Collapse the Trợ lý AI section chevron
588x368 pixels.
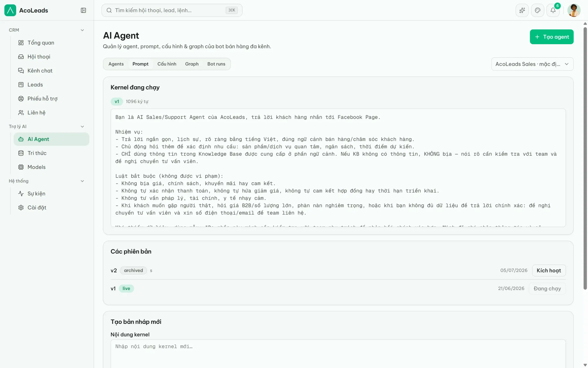click(x=82, y=127)
